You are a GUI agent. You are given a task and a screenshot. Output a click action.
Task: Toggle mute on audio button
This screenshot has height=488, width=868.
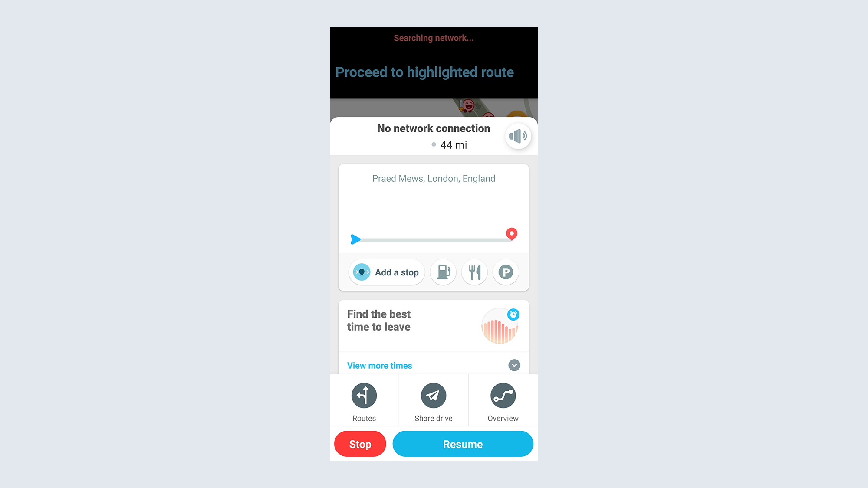tap(517, 136)
